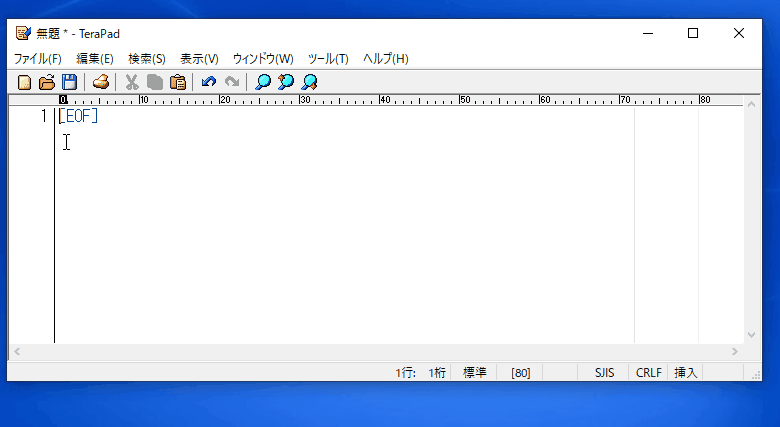
Task: Open the 検索(S) menu
Action: [147, 59]
